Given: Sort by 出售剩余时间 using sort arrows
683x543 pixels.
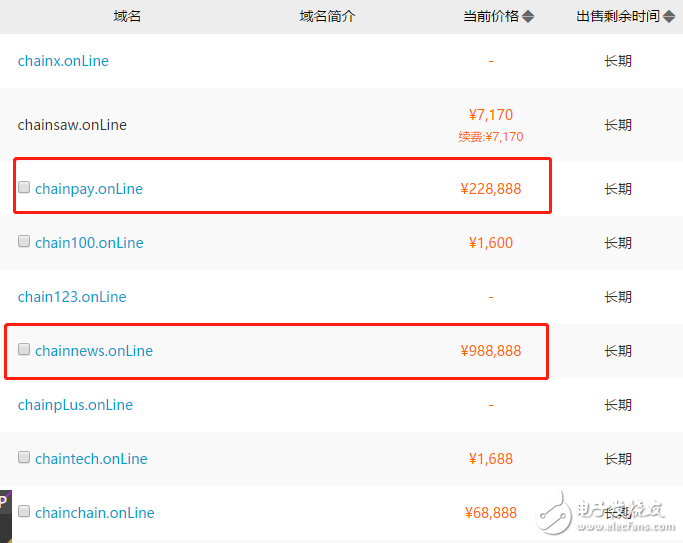Looking at the screenshot, I should point(667,17).
